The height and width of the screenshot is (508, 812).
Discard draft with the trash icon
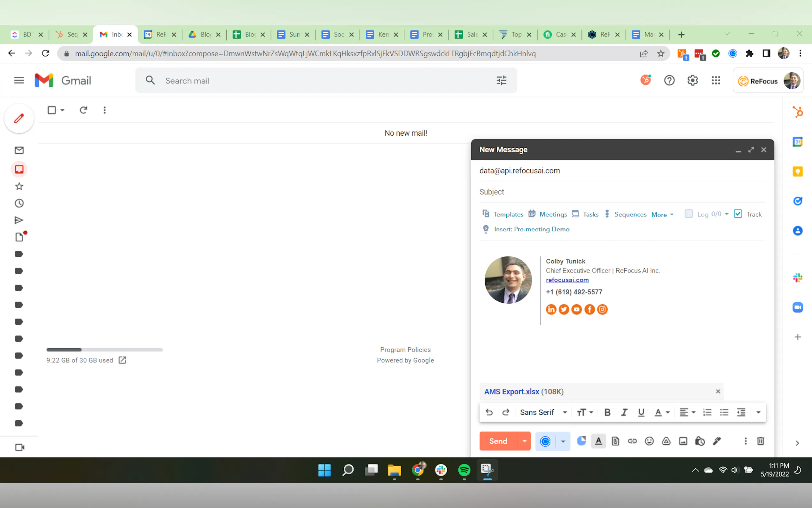click(x=761, y=441)
